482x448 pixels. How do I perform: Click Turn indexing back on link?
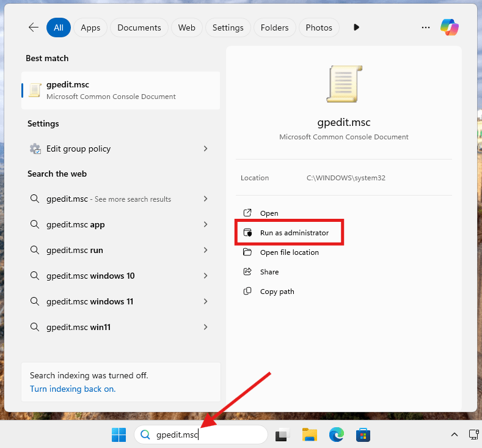click(73, 389)
